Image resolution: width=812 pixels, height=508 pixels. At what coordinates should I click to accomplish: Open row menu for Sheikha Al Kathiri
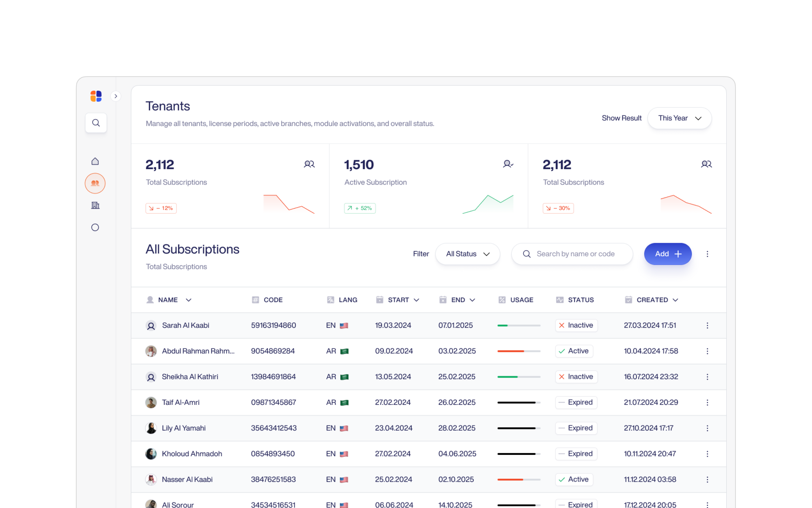pyautogui.click(x=707, y=377)
